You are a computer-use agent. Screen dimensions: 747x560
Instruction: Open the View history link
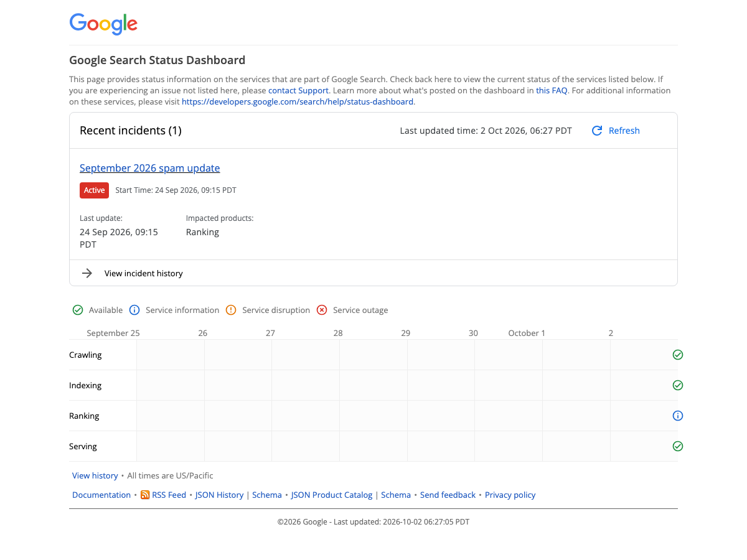click(95, 475)
